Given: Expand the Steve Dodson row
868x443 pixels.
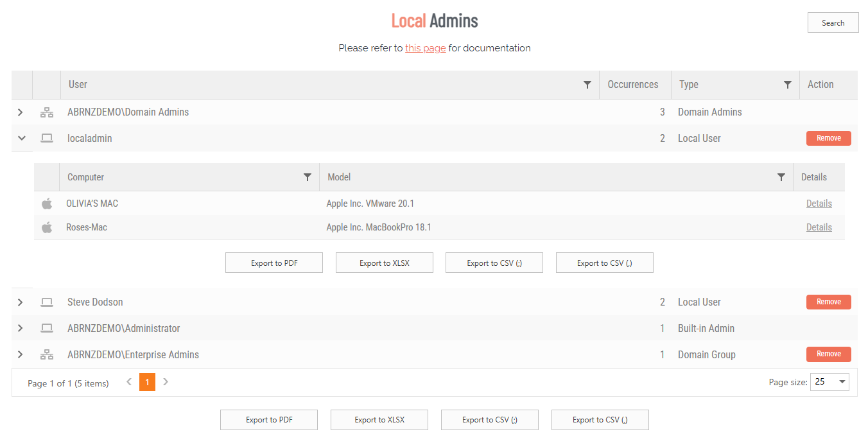Looking at the screenshot, I should [21, 302].
